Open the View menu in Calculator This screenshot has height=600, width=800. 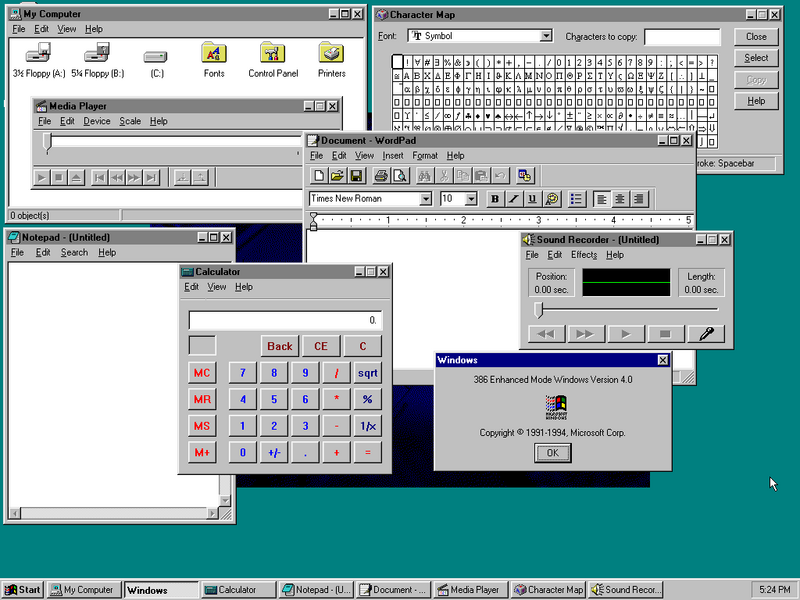pyautogui.click(x=216, y=287)
